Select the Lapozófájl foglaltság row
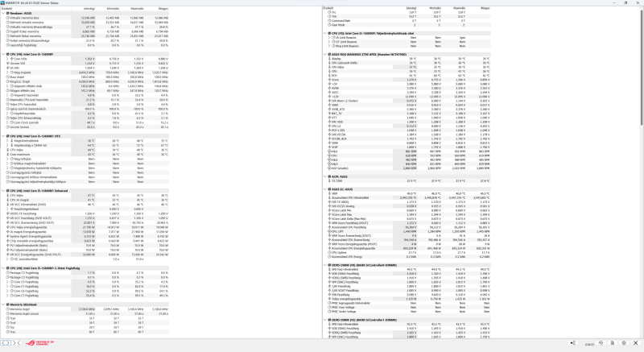 pyautogui.click(x=85, y=45)
